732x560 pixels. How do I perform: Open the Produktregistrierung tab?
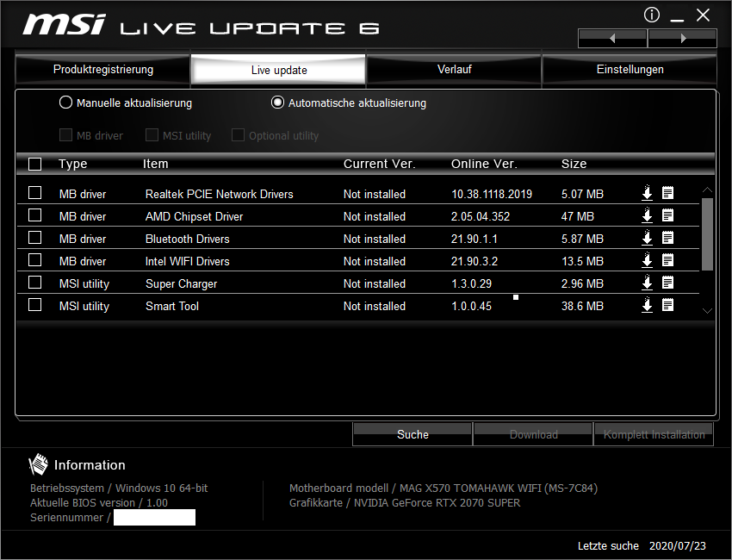click(102, 70)
